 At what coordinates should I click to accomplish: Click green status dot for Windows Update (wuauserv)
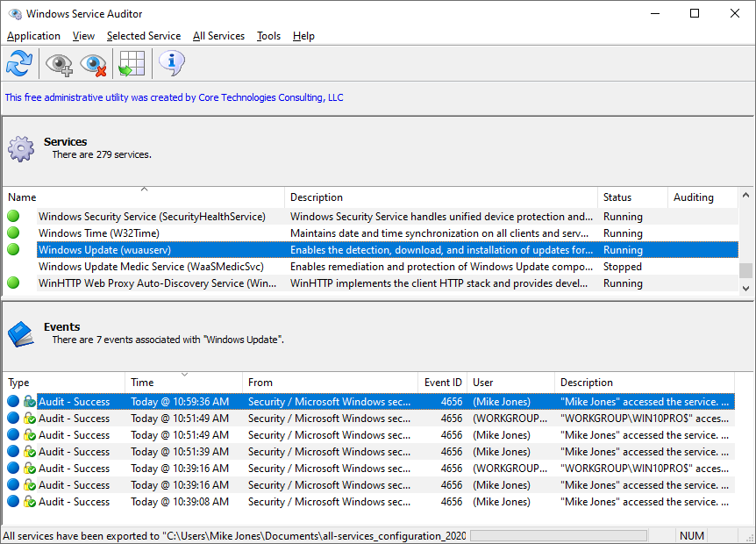[13, 249]
